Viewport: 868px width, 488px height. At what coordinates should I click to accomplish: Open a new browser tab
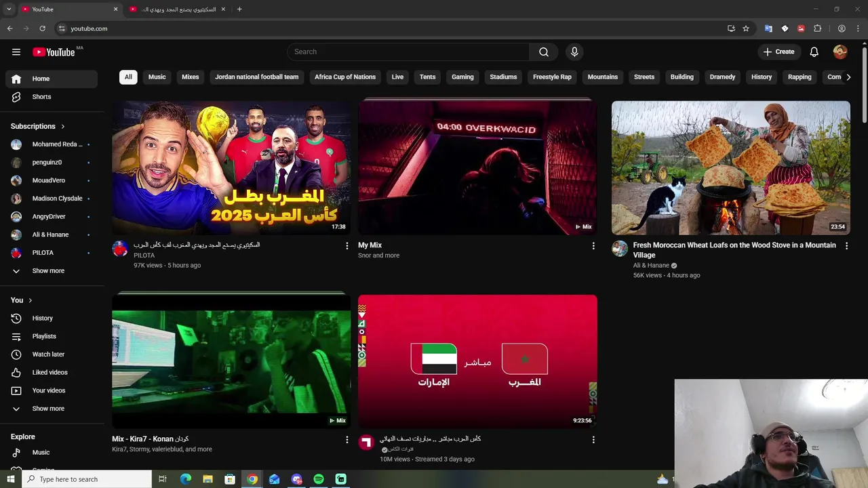tap(239, 9)
